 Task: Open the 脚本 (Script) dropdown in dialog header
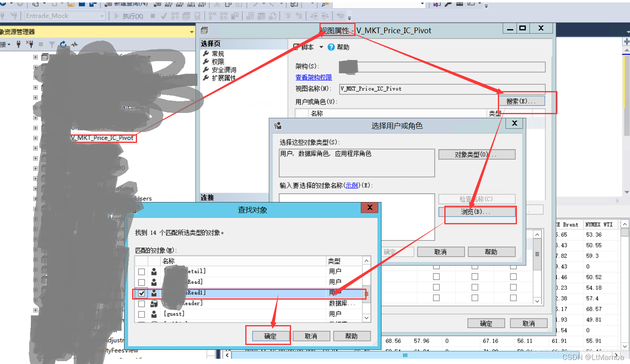click(x=321, y=47)
